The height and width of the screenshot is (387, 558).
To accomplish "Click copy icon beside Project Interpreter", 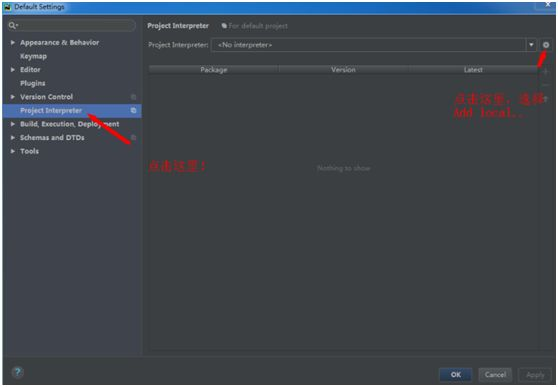I will point(133,110).
